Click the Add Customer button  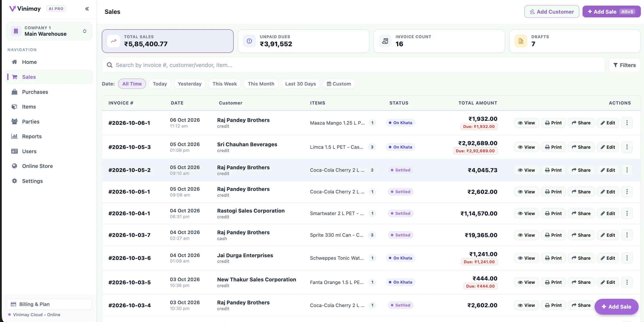[x=552, y=12]
